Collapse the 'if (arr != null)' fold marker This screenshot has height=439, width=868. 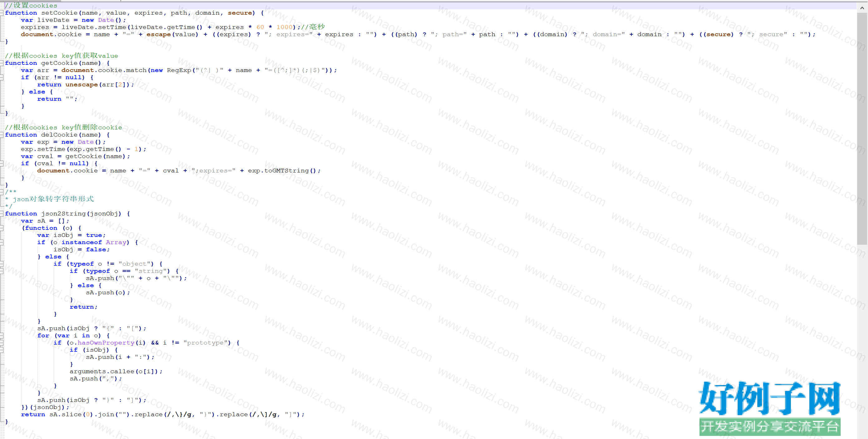coord(2,77)
